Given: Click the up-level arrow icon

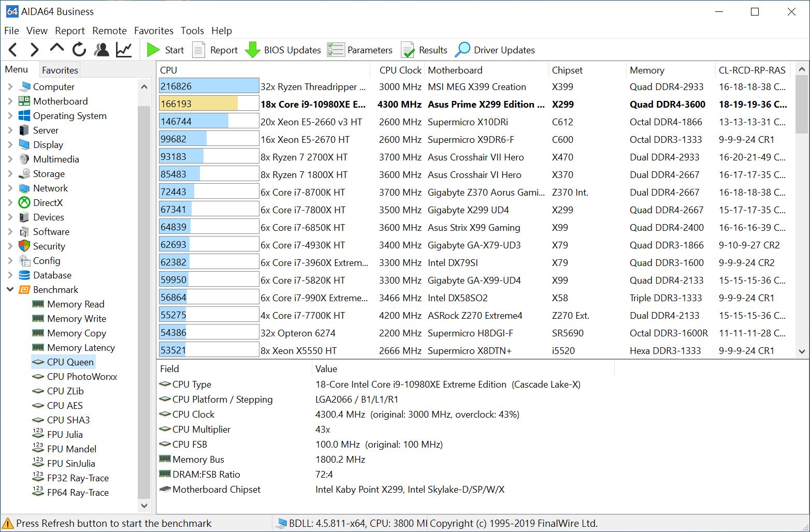Looking at the screenshot, I should pyautogui.click(x=56, y=49).
